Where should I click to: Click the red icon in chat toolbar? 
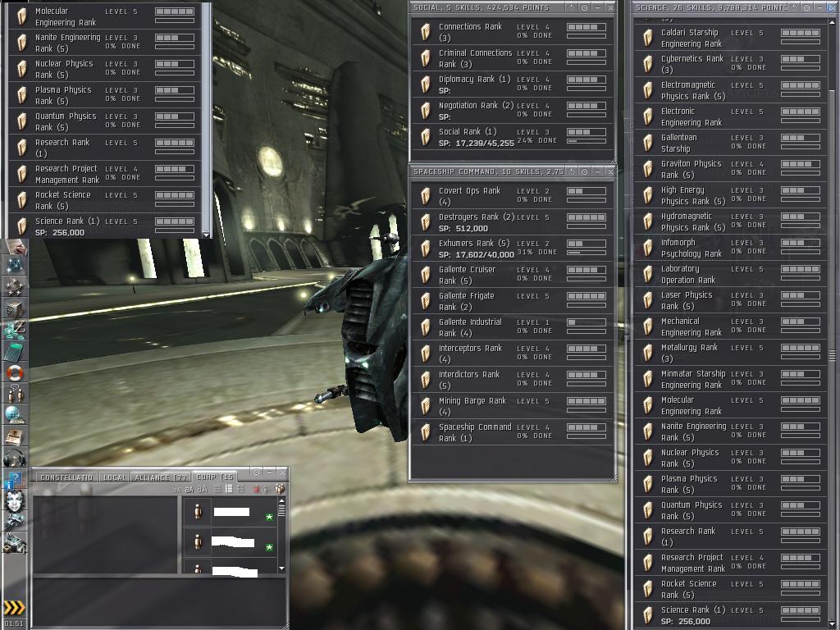click(257, 489)
